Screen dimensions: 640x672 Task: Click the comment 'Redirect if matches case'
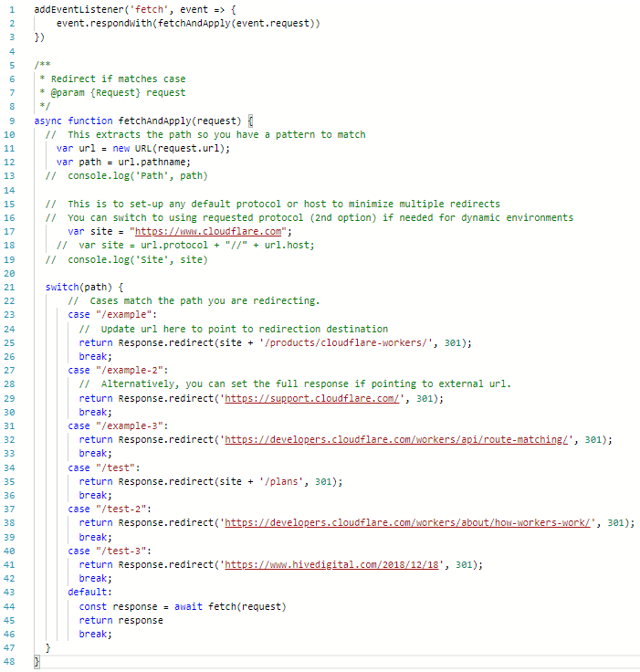click(119, 79)
